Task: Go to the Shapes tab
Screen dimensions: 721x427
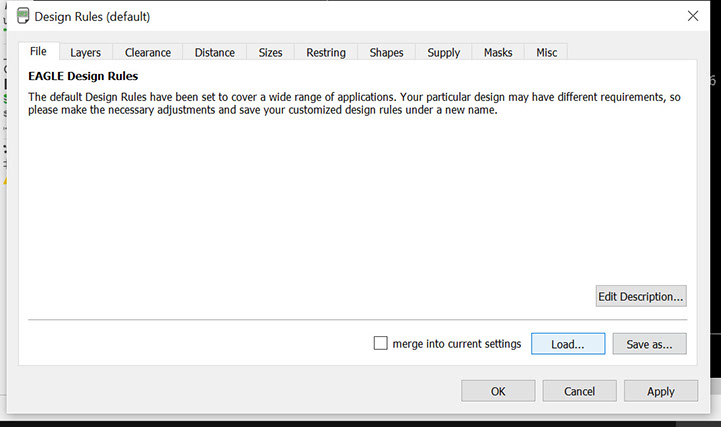Action: click(386, 52)
